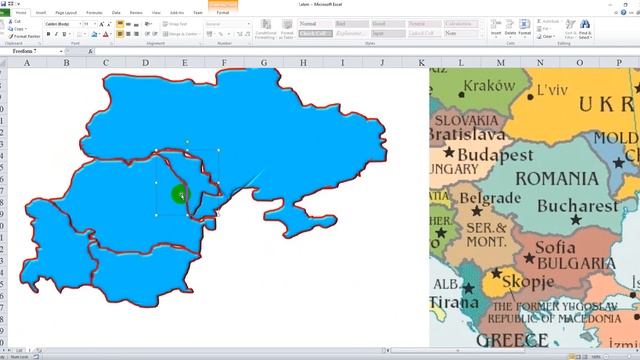The image size is (640, 360).
Task: Click the Decrease Decimal icon
Action: [247, 34]
